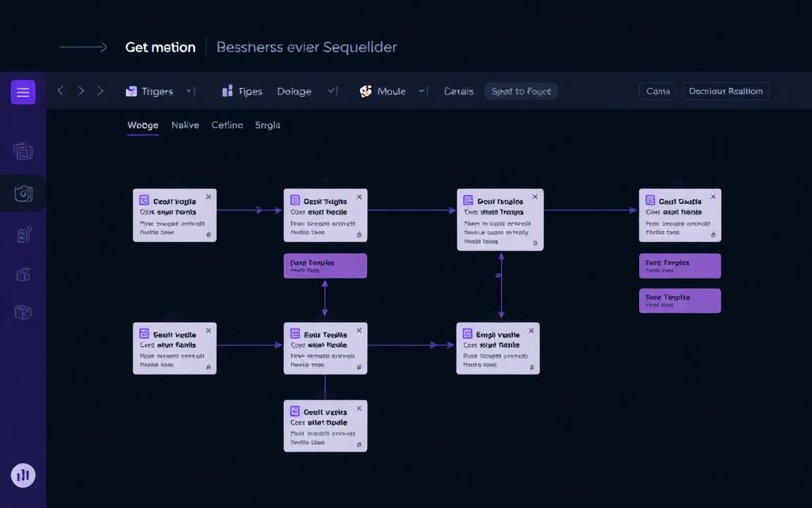
Task: Open the purple hamburger menu
Action: point(23,92)
